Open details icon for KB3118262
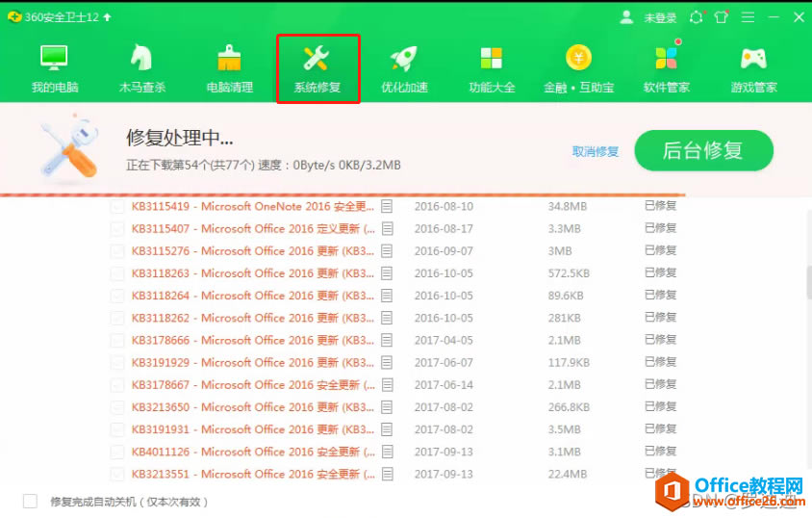Image resolution: width=812 pixels, height=518 pixels. [387, 318]
